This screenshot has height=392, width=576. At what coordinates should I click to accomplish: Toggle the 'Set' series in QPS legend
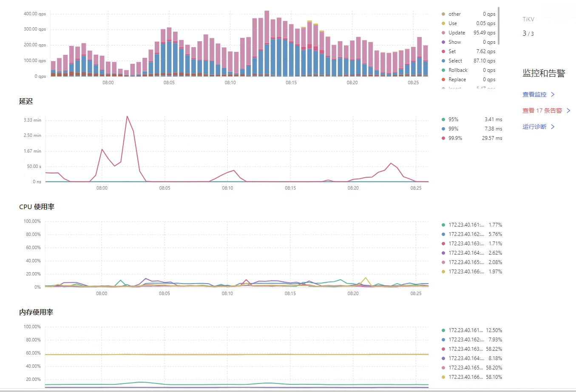coord(468,51)
